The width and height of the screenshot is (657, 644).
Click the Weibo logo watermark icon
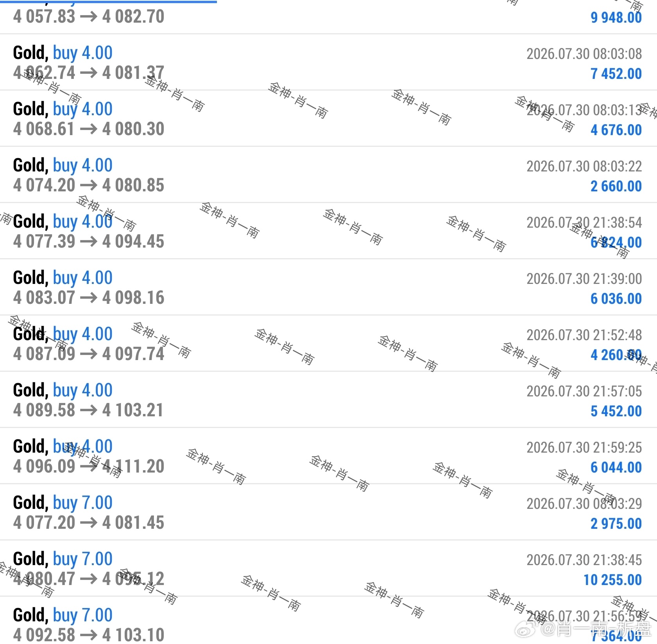(526, 629)
